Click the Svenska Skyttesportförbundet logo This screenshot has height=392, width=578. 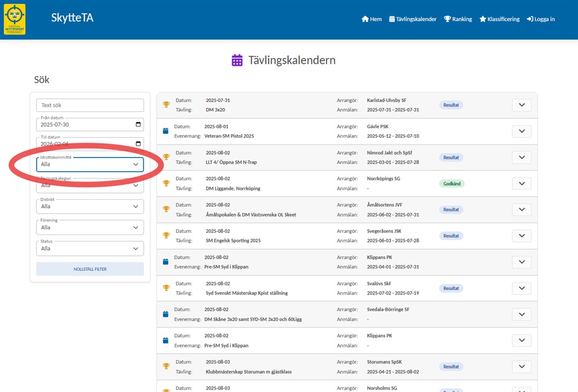15,19
